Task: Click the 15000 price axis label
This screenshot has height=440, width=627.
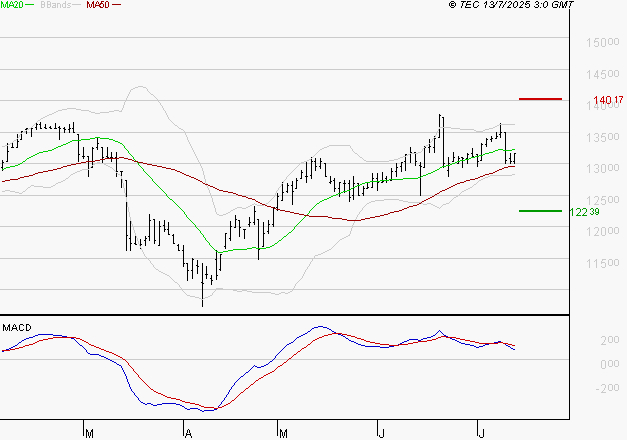Action: point(603,42)
